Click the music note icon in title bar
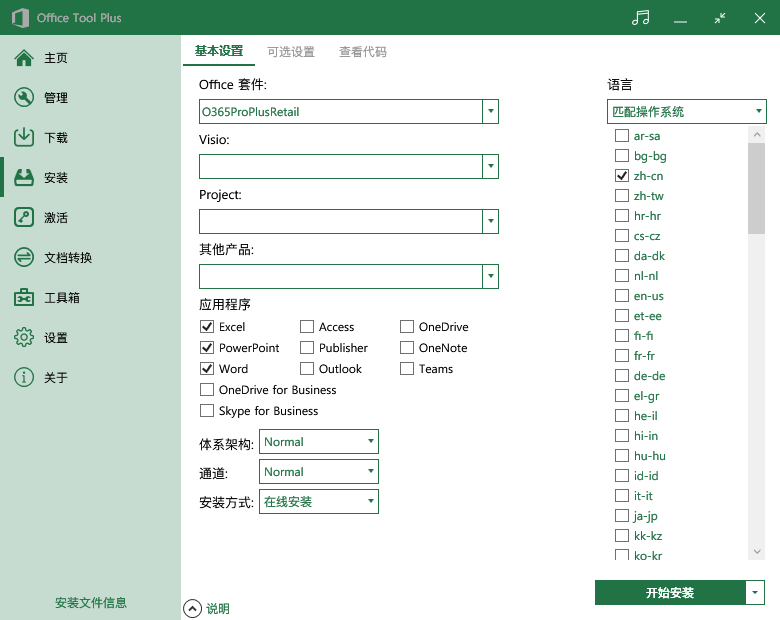 pyautogui.click(x=641, y=18)
